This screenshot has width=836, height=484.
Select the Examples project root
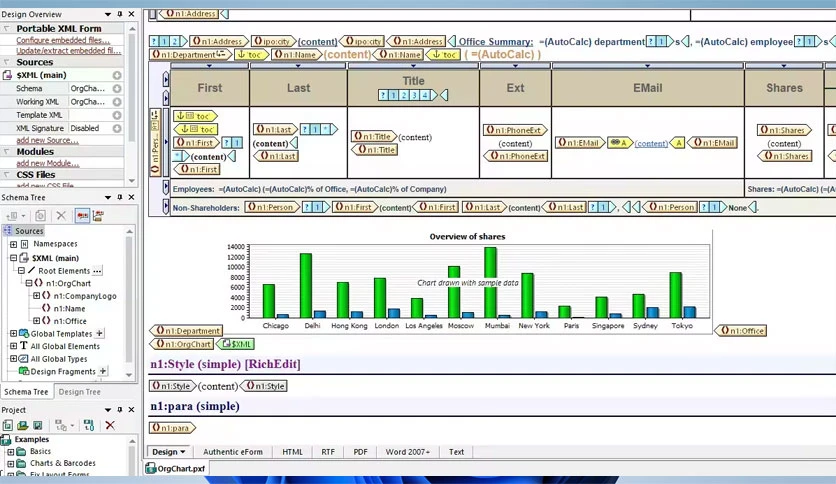click(31, 439)
